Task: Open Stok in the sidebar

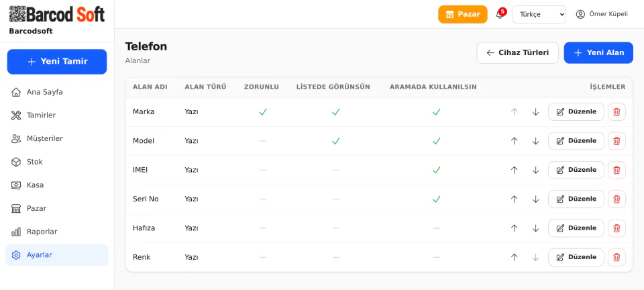Action: (56, 162)
